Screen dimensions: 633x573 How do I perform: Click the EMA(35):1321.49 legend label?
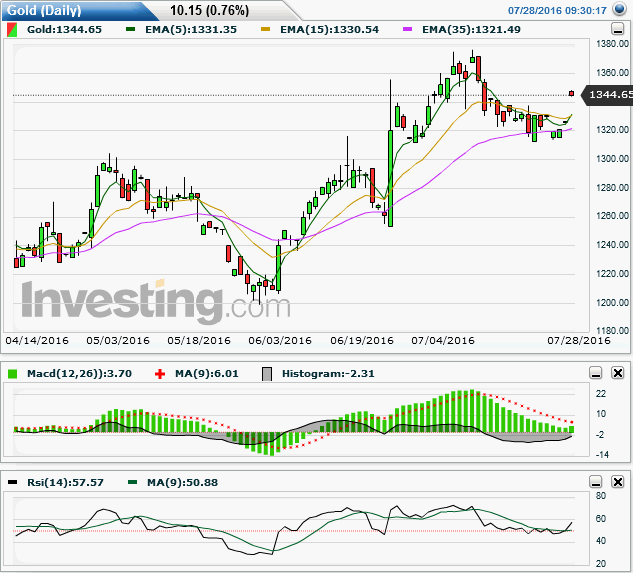(x=471, y=29)
